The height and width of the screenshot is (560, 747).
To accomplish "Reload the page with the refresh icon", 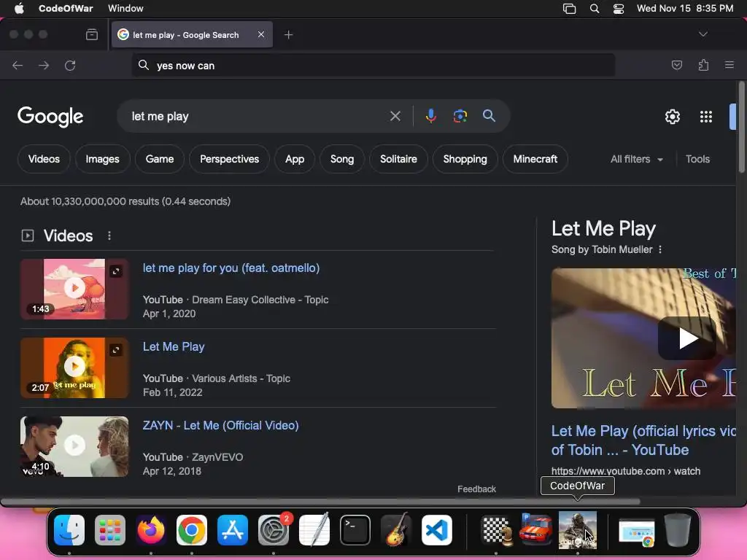I will pos(70,65).
